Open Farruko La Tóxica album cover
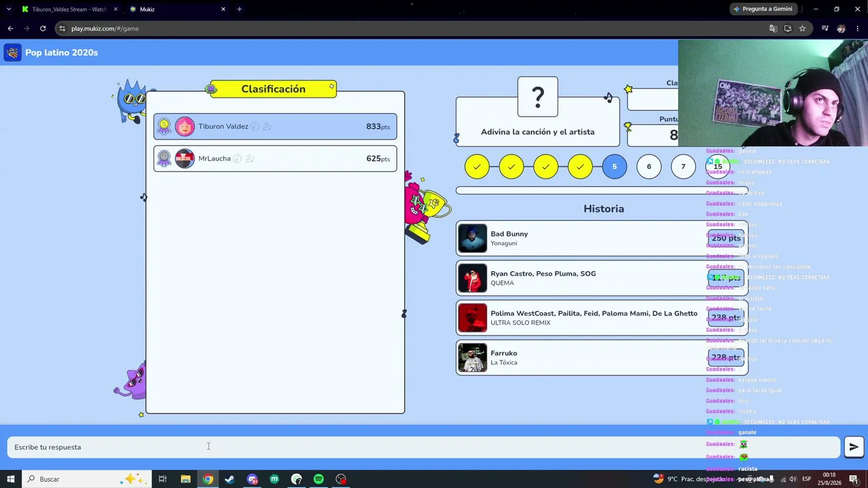Screen dimensions: 868x488 [472, 357]
